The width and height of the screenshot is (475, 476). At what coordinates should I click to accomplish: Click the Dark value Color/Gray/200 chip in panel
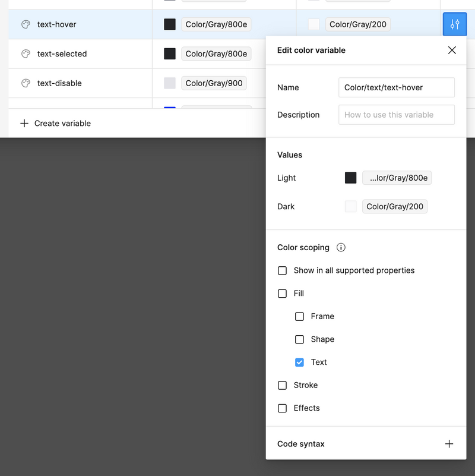[x=395, y=206]
